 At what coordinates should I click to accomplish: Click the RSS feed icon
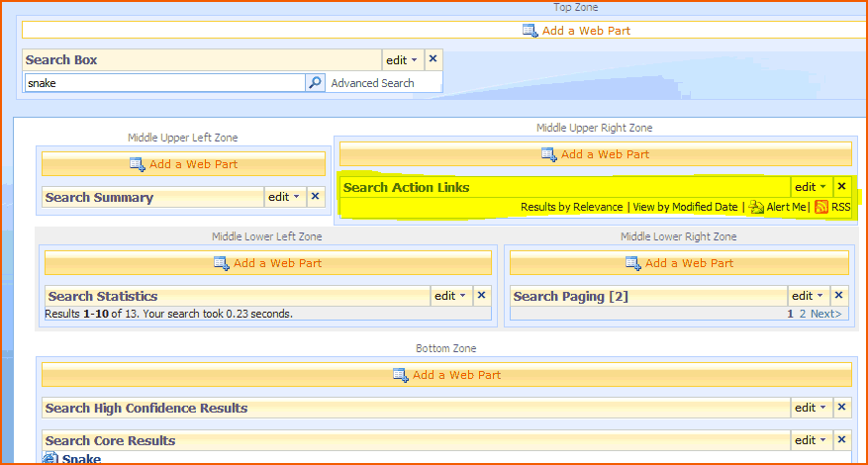pos(820,207)
